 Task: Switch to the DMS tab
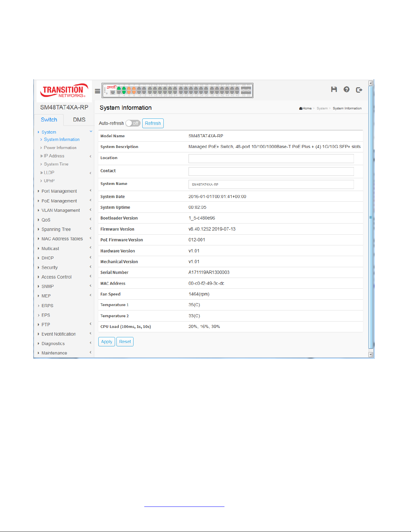point(79,120)
